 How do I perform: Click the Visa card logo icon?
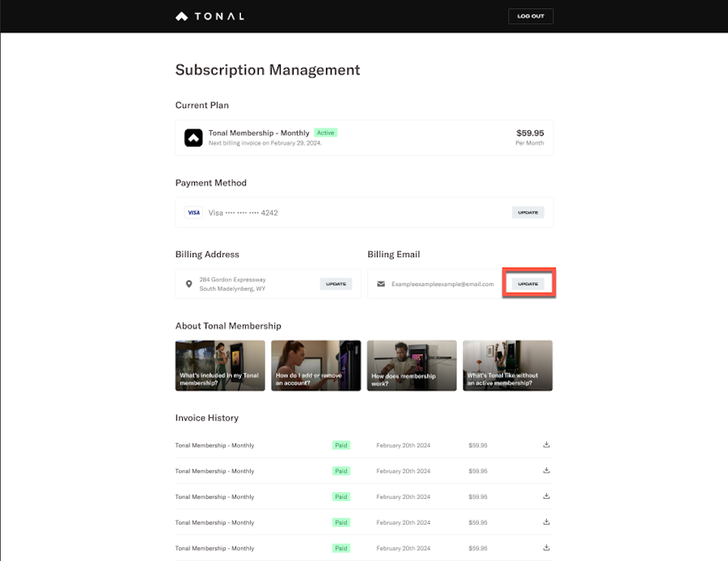(x=193, y=213)
